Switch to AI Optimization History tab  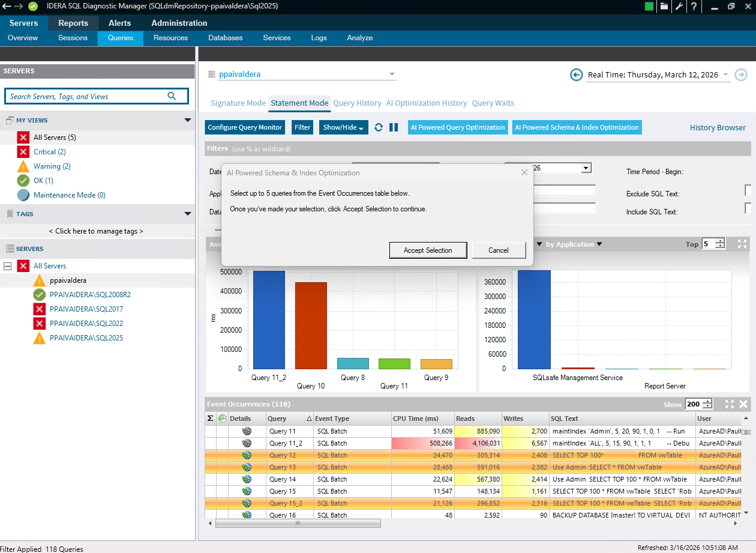click(427, 103)
